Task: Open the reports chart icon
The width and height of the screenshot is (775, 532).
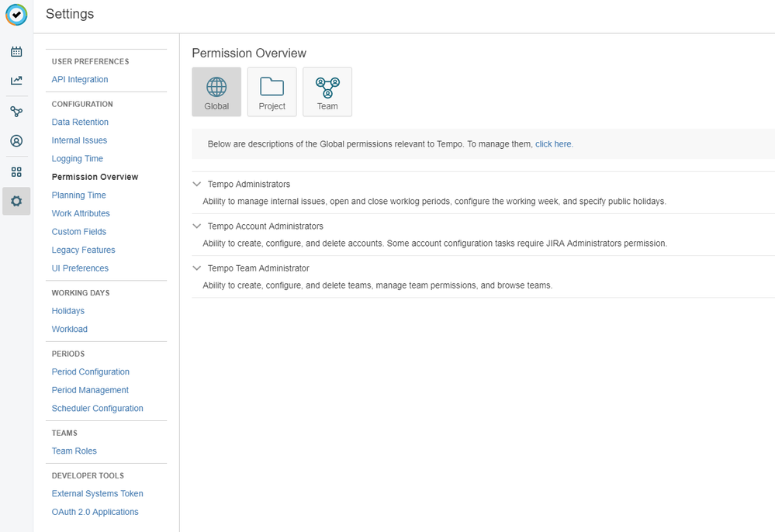Action: tap(16, 81)
